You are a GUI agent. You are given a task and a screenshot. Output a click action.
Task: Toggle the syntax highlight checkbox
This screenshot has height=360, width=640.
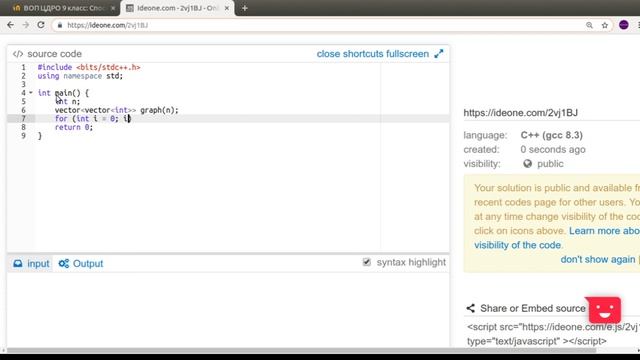click(367, 262)
